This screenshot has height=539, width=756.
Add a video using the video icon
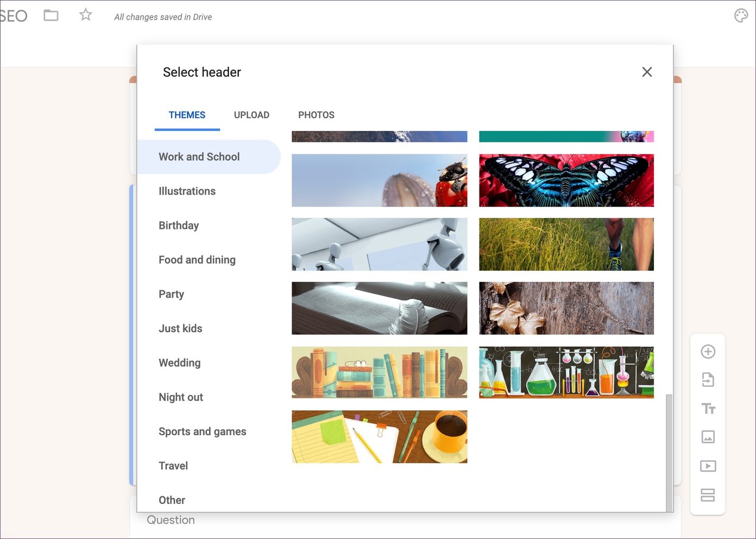coord(708,466)
